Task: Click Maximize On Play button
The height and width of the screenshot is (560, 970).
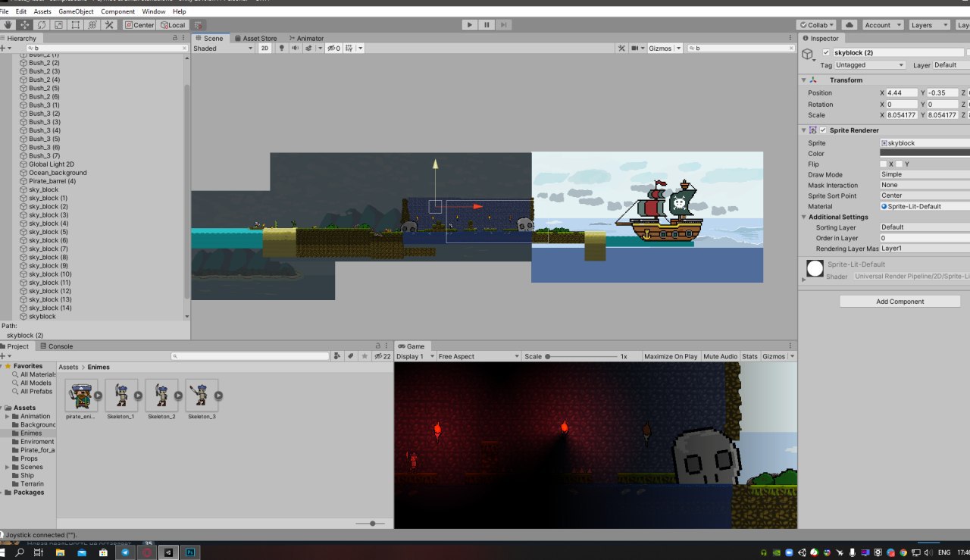Action: pos(671,356)
